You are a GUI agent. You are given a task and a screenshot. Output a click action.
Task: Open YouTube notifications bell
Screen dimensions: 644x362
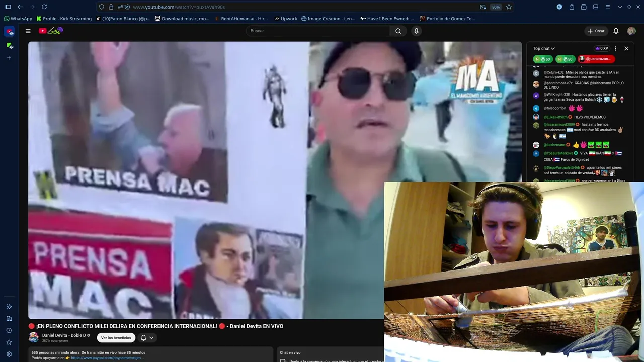(x=616, y=31)
